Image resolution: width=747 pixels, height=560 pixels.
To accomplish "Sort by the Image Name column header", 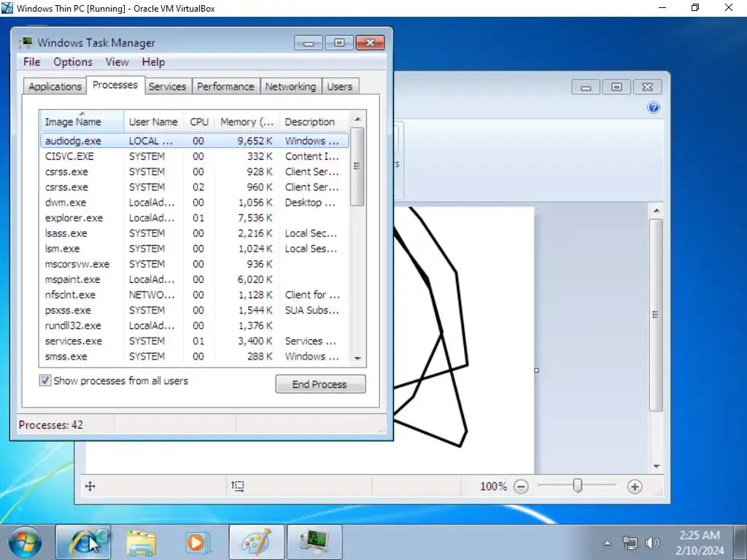I will click(82, 122).
